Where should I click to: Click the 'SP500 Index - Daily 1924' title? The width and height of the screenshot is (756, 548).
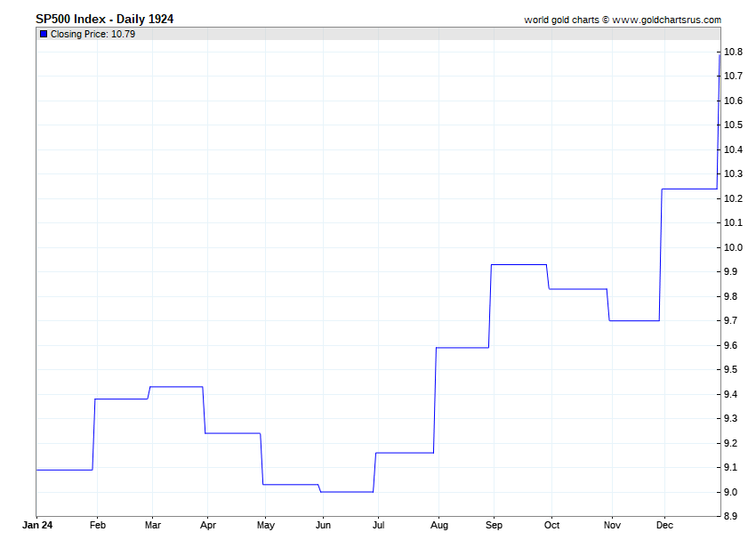click(105, 20)
